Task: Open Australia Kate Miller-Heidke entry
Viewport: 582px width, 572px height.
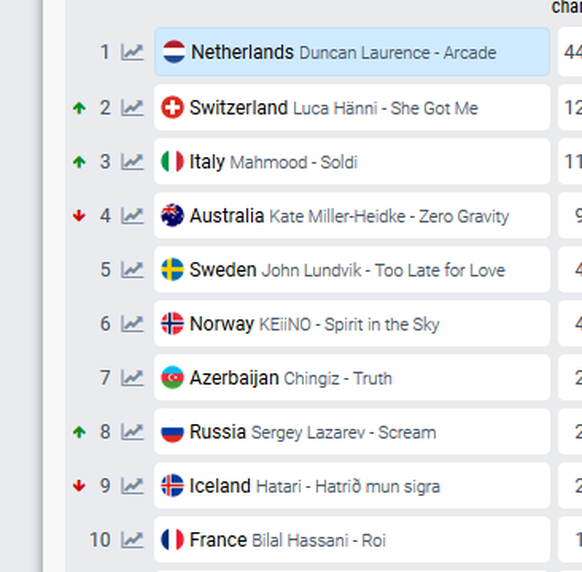Action: (352, 216)
